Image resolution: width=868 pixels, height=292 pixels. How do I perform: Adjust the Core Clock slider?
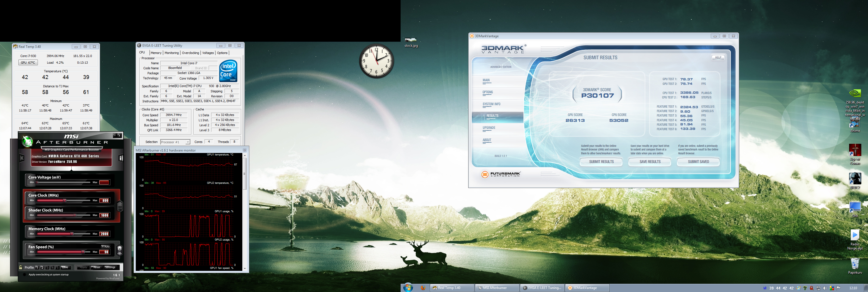(x=63, y=201)
